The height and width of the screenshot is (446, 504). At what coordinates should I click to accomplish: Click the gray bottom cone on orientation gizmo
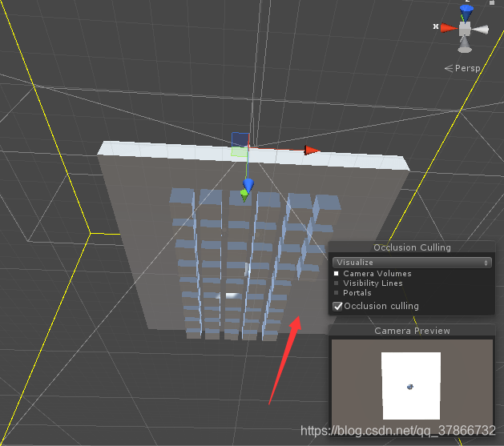[465, 45]
